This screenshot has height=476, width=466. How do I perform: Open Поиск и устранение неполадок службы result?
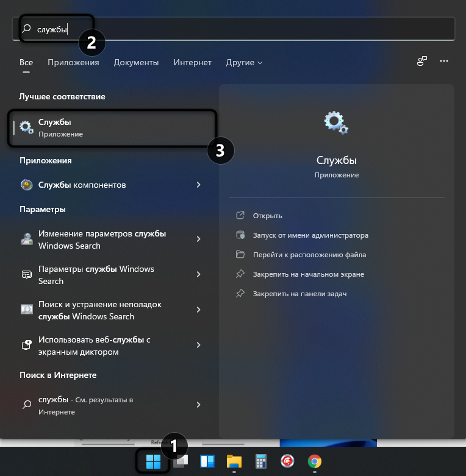(x=112, y=310)
